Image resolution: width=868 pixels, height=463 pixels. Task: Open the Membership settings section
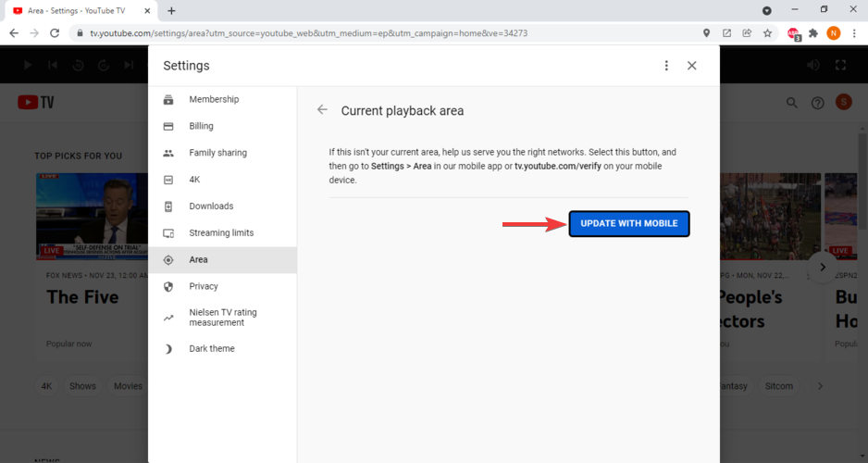(x=214, y=100)
